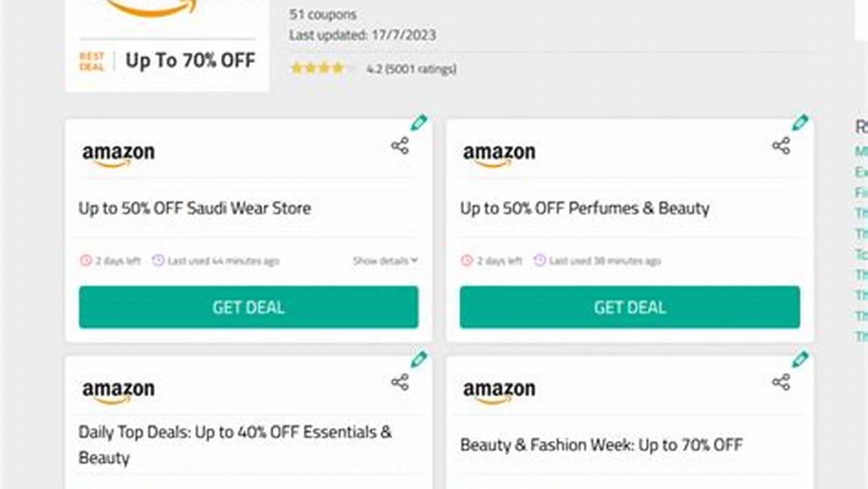Image resolution: width=868 pixels, height=489 pixels.
Task: Click the share icon on Perfumes & Beauty coupon
Action: click(x=780, y=145)
